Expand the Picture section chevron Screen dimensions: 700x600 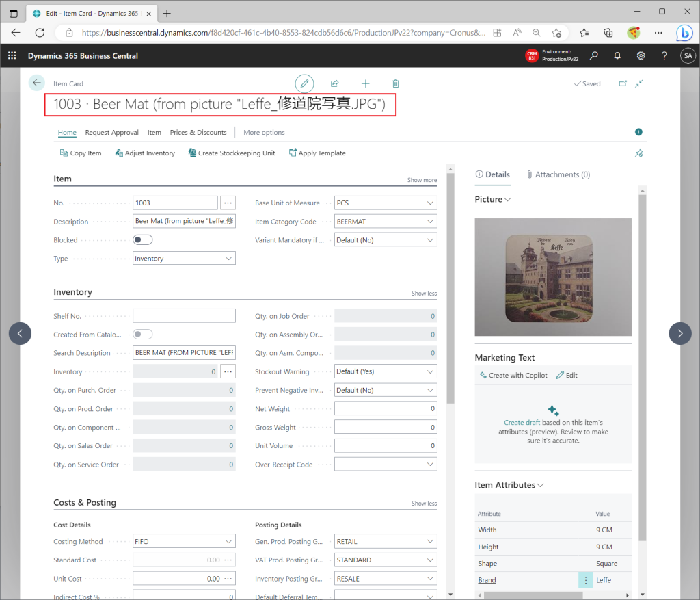[508, 200]
